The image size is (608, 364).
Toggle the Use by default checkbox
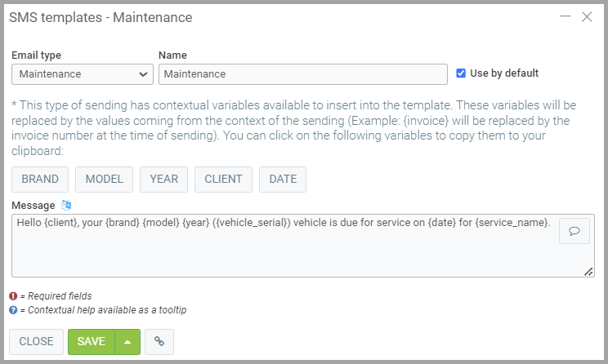pyautogui.click(x=461, y=73)
